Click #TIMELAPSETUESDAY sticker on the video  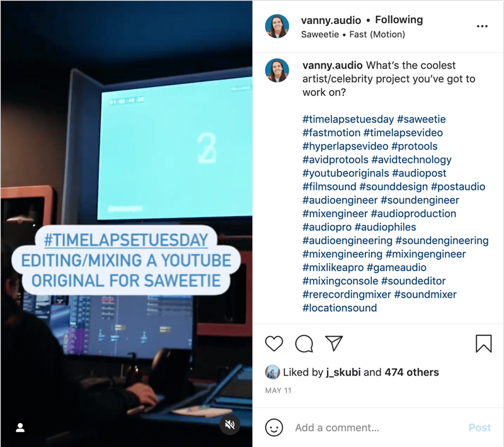(126, 240)
